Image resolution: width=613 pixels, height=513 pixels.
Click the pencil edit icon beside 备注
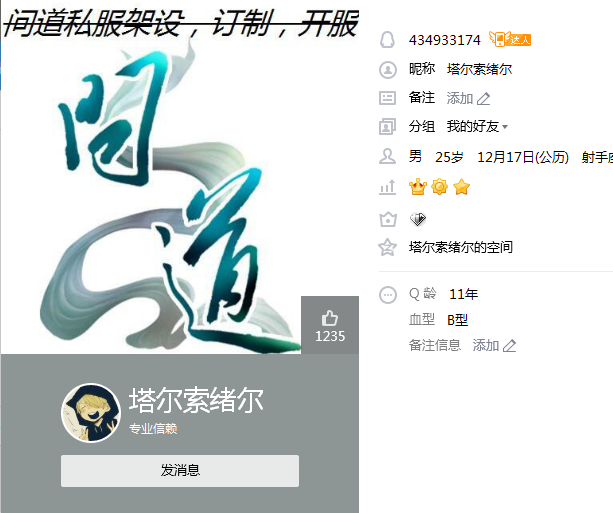(x=484, y=99)
